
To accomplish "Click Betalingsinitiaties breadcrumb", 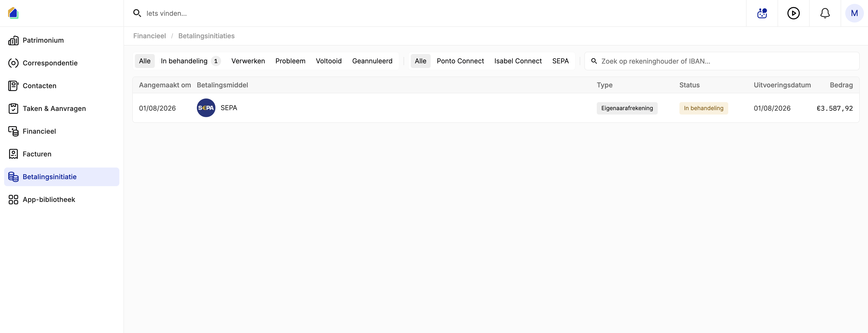I will (206, 36).
